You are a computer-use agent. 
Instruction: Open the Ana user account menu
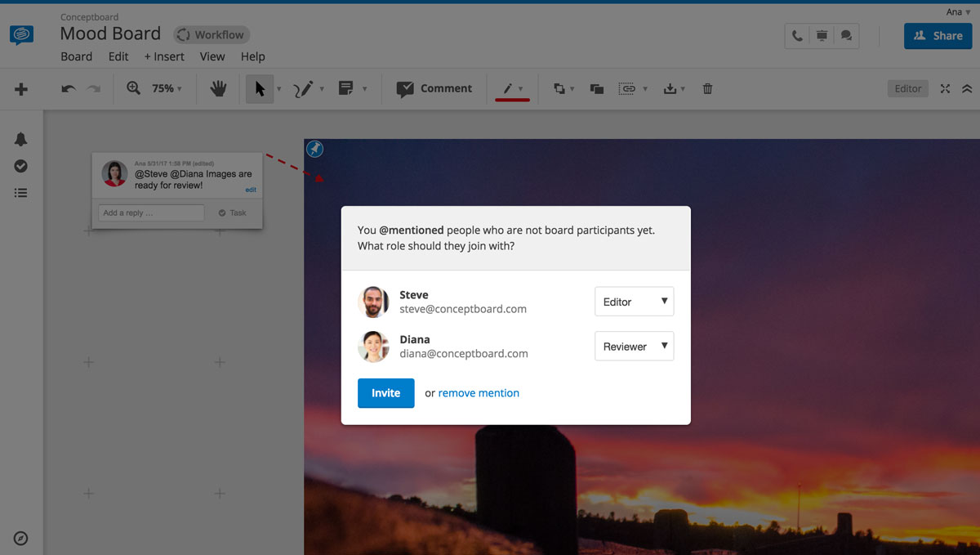pyautogui.click(x=956, y=12)
